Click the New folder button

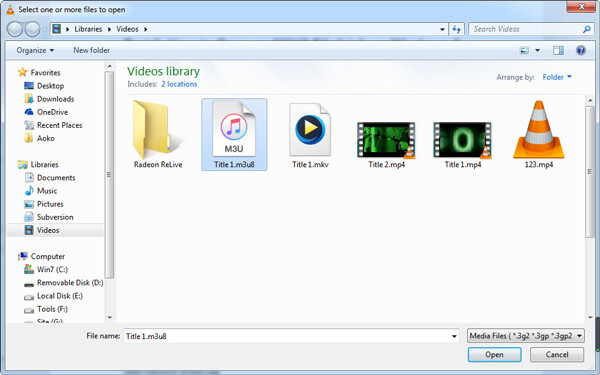(x=91, y=50)
